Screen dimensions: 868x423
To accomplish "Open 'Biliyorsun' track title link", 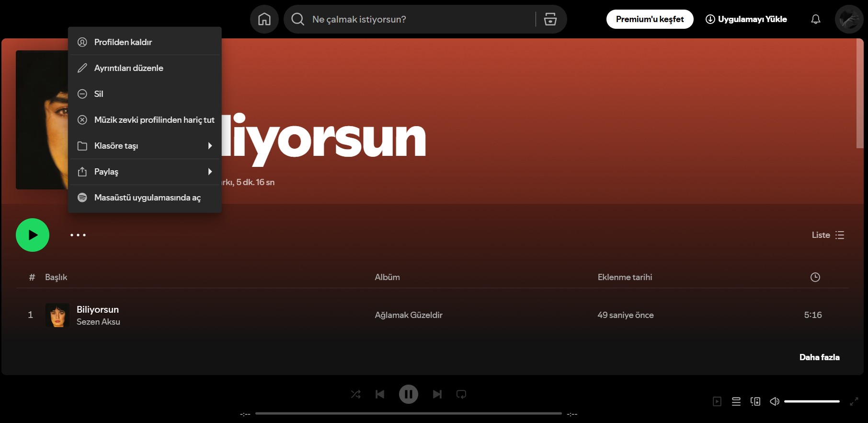I will click(98, 309).
